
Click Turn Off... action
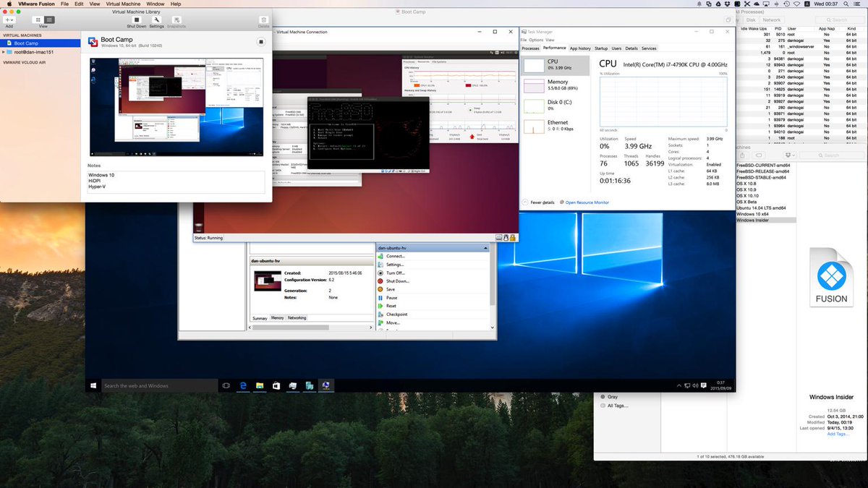click(x=395, y=273)
